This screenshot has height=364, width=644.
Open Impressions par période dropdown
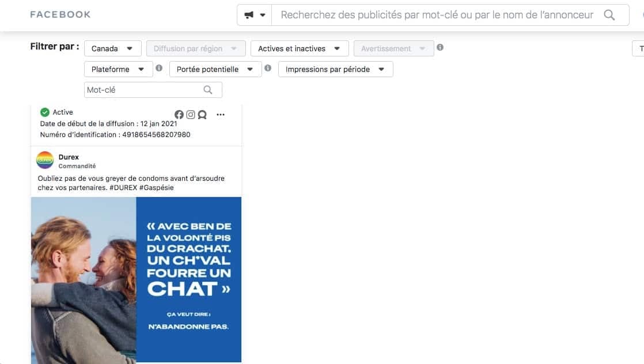coord(335,69)
